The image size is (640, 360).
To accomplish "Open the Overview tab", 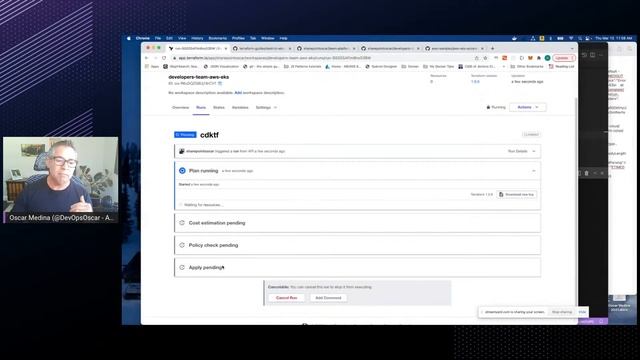I will coord(180,107).
